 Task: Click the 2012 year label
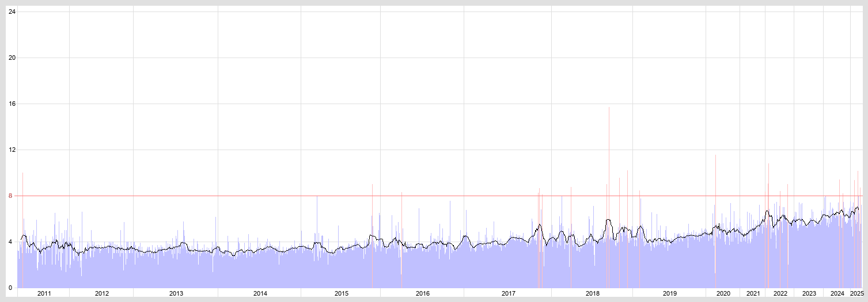102,293
